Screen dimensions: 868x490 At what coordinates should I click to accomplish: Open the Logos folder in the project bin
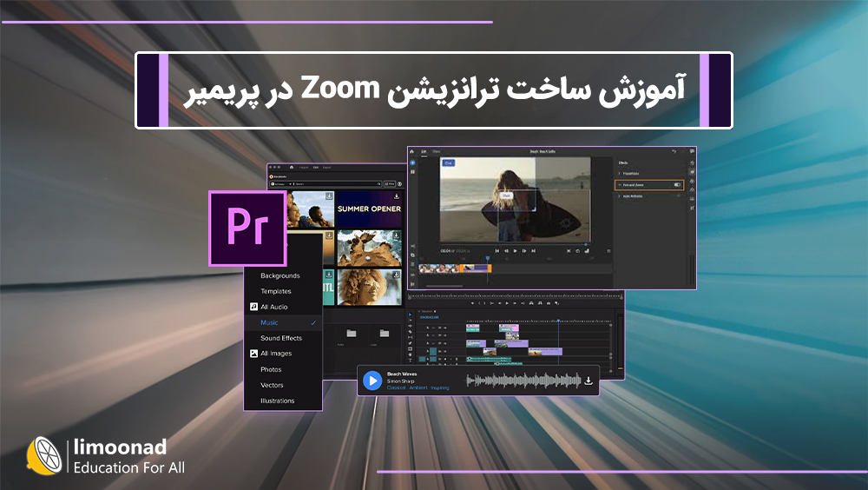tap(385, 334)
